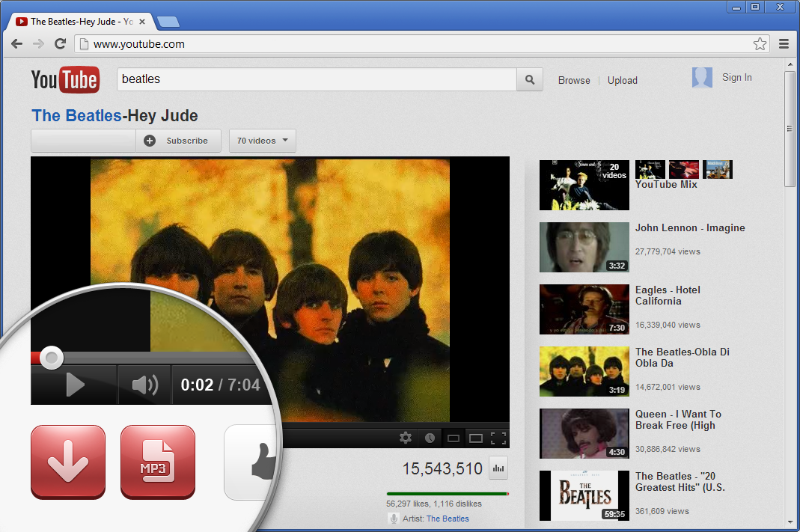
Task: Minimize the browser window
Action: point(736,7)
